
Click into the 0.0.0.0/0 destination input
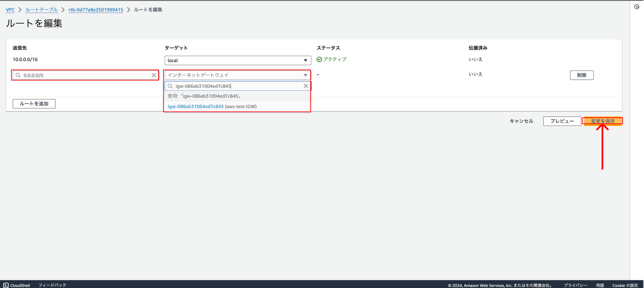point(85,75)
